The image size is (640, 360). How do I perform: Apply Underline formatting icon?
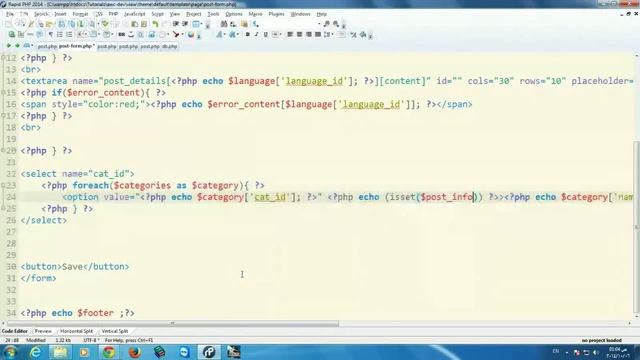click(x=265, y=34)
